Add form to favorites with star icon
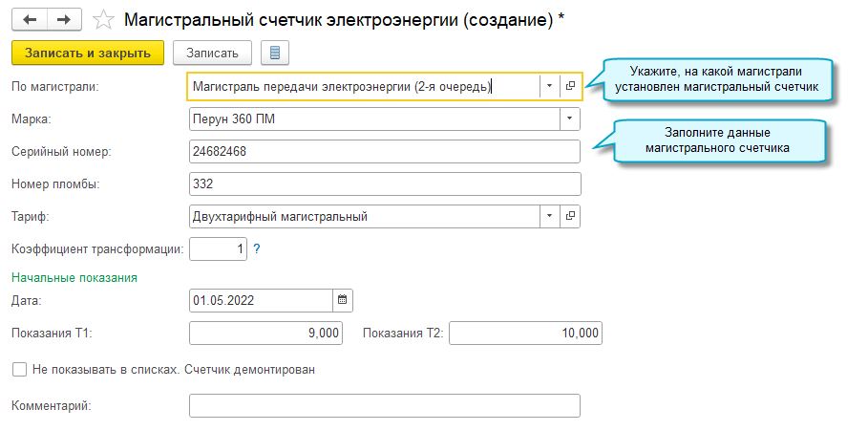The width and height of the screenshot is (868, 431). pyautogui.click(x=106, y=20)
